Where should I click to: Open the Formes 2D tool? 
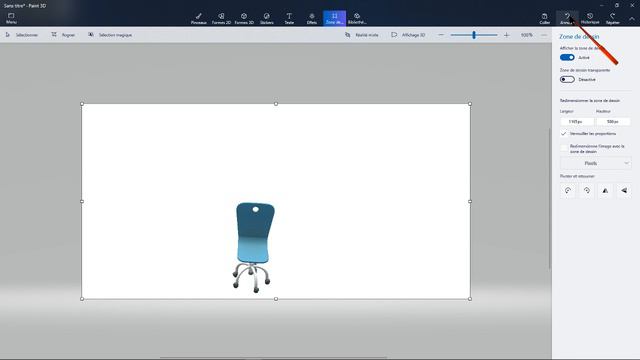tap(221, 18)
